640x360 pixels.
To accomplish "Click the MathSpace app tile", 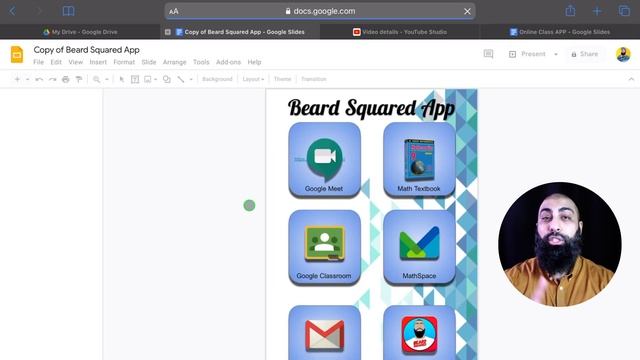I will tap(419, 247).
